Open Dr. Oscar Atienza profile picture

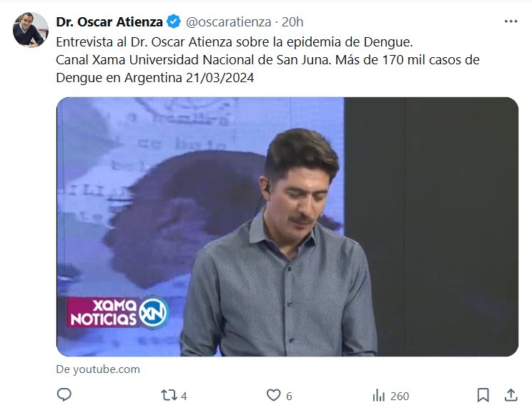[31, 29]
